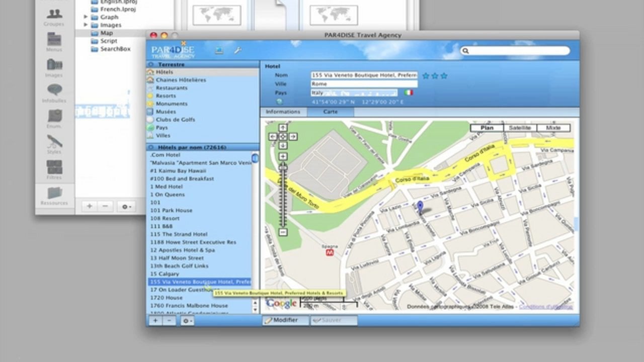Click minus button under hotel list
Screen dimensions: 644x362
click(x=169, y=320)
